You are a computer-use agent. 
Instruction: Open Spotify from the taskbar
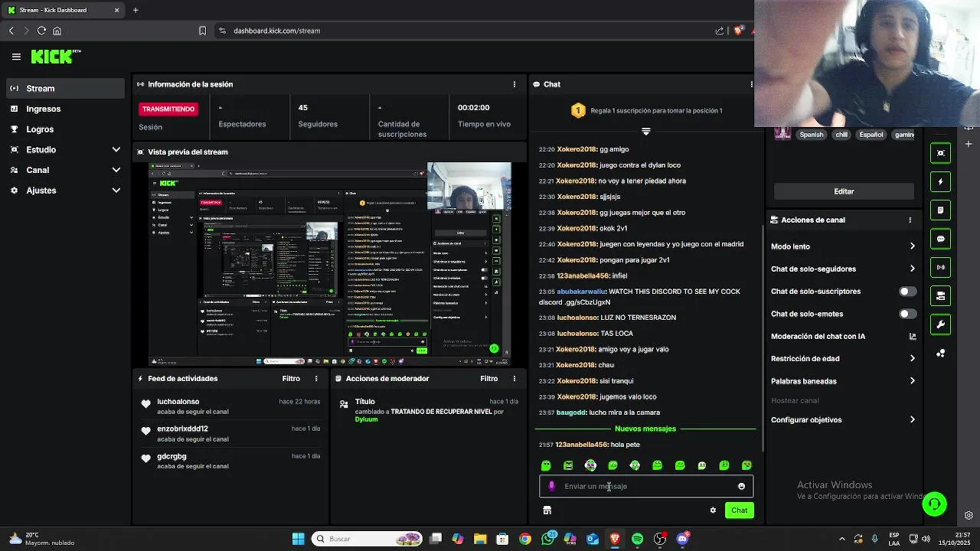point(637,539)
